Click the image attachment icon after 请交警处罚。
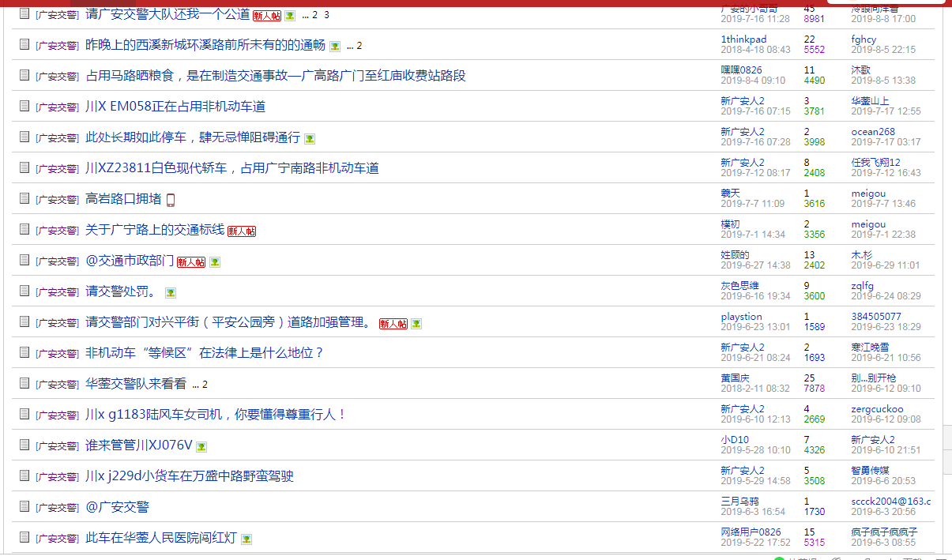 (171, 293)
